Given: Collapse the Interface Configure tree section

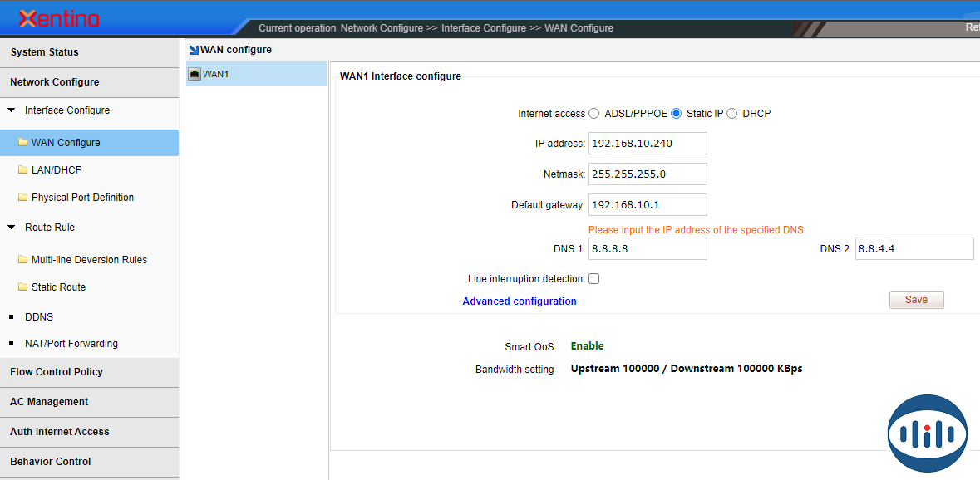Looking at the screenshot, I should (12, 110).
